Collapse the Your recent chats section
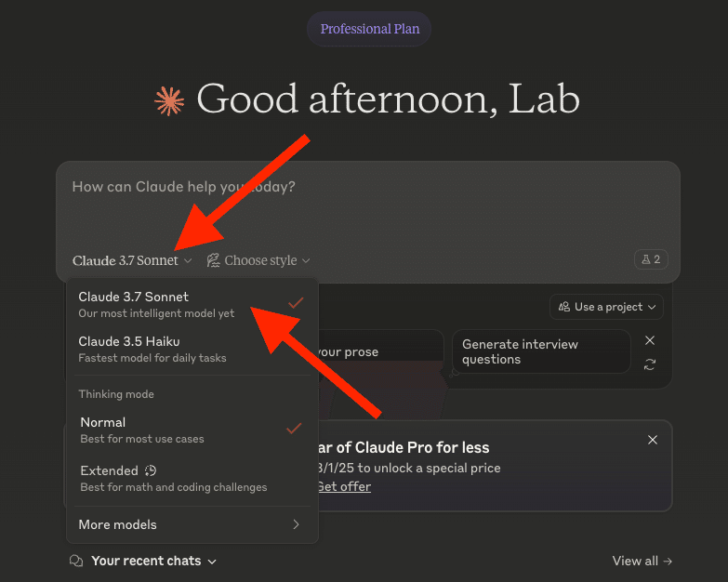Viewport: 728px width, 582px height. coord(153,562)
